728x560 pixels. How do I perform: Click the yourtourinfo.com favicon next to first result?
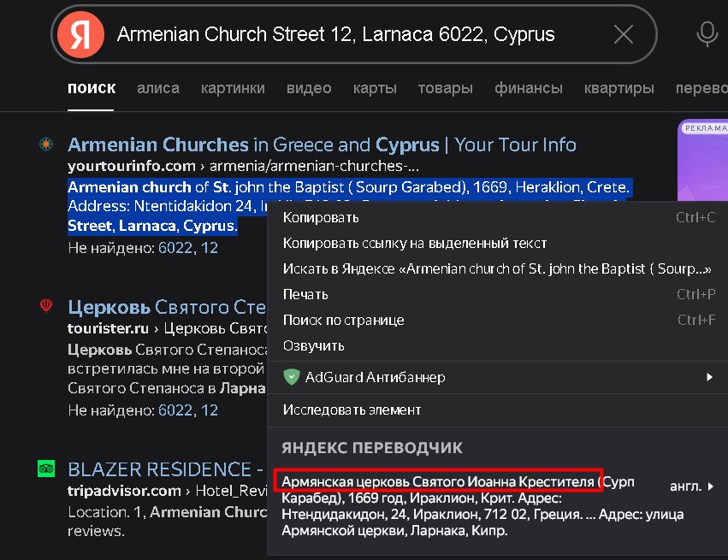pyautogui.click(x=46, y=144)
